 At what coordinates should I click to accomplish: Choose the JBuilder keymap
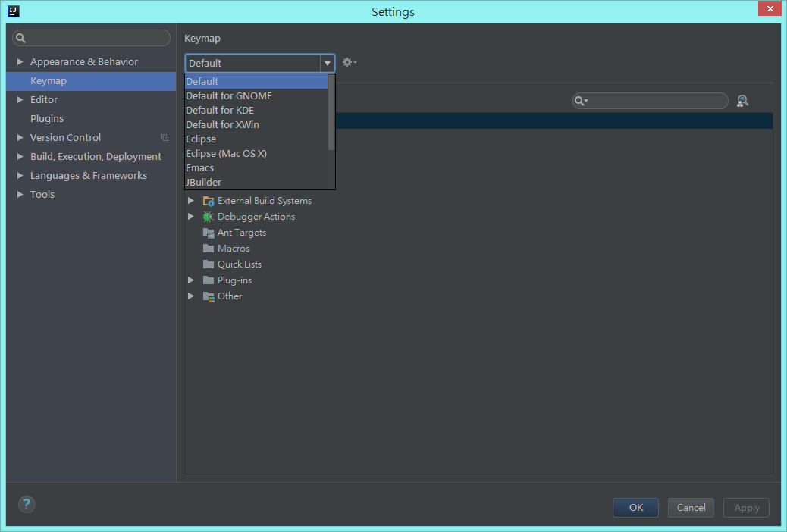[x=256, y=182]
